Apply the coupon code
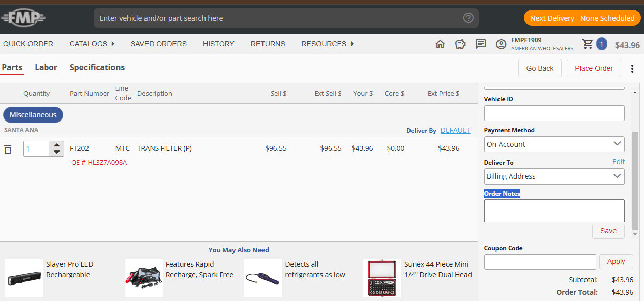Viewport: 644px width, 301px height. (616, 262)
